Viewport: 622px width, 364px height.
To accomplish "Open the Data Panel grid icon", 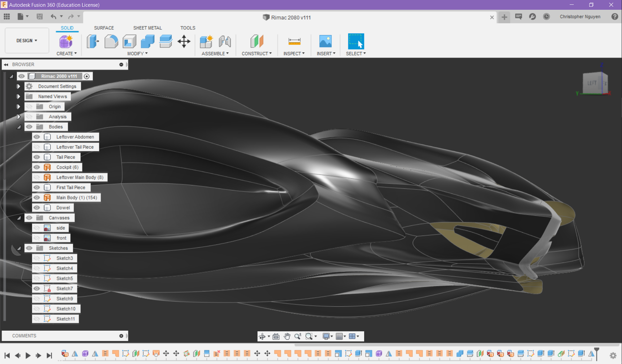I will coord(7,17).
